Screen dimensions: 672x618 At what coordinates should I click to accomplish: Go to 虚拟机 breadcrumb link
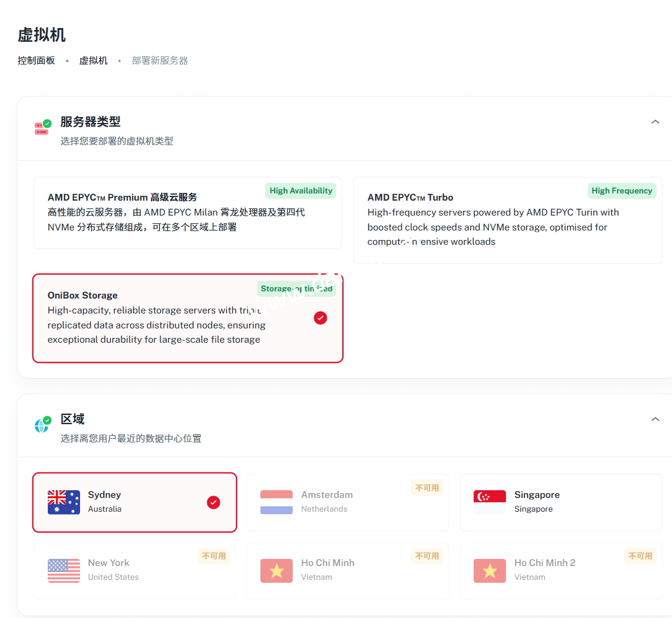pos(93,60)
